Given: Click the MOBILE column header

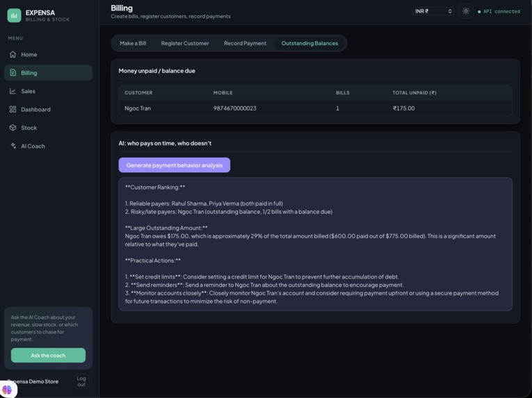Looking at the screenshot, I should coord(223,92).
